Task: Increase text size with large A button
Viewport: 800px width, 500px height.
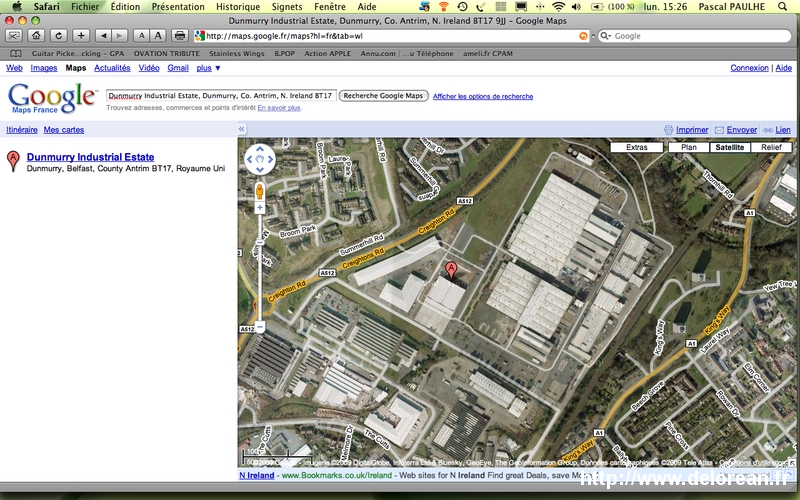Action: [158, 36]
